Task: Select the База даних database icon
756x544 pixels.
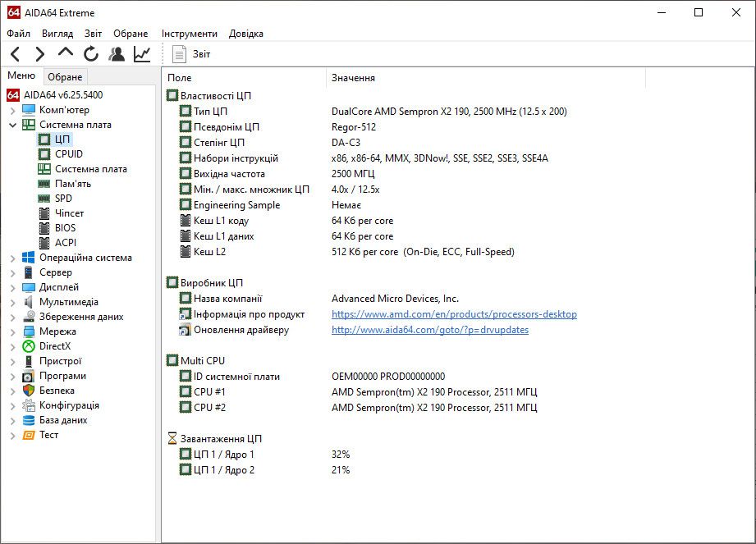Action: [29, 420]
